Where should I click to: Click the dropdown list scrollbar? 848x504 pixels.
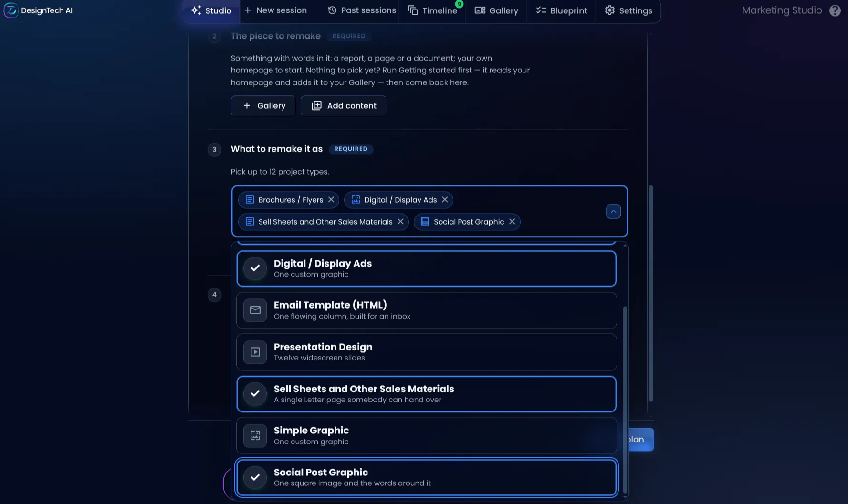(x=625, y=401)
